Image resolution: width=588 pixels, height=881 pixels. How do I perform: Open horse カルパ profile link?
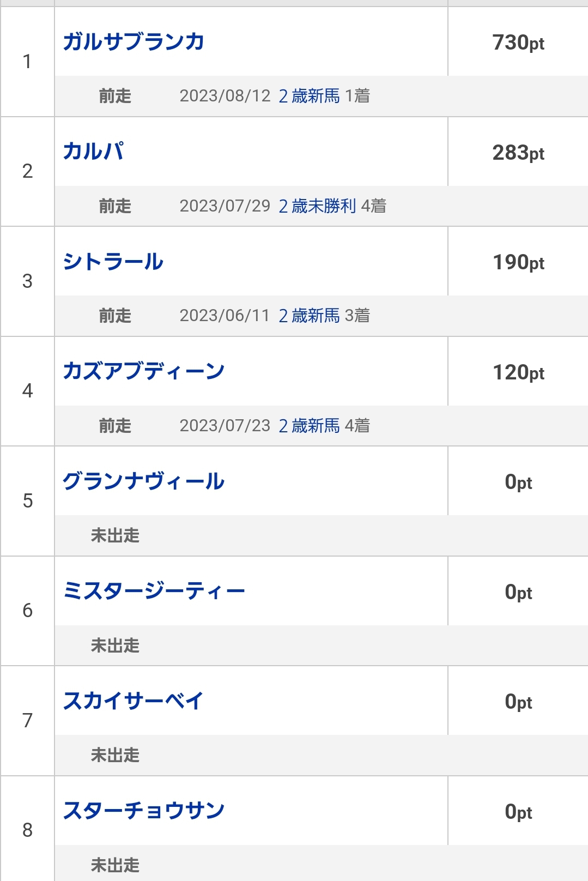pyautogui.click(x=93, y=152)
